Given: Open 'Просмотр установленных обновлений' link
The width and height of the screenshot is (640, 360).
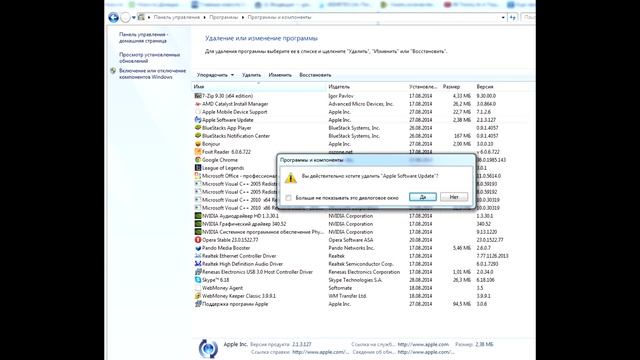Looking at the screenshot, I should pyautogui.click(x=149, y=58).
